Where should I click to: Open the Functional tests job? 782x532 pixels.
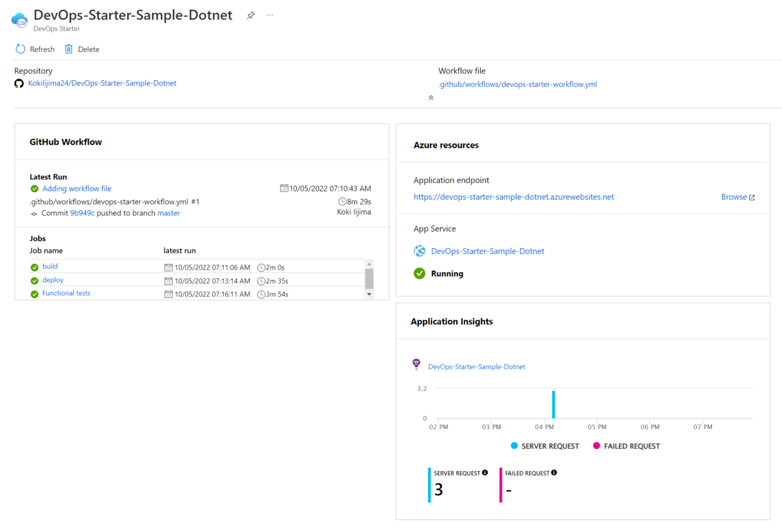click(66, 293)
